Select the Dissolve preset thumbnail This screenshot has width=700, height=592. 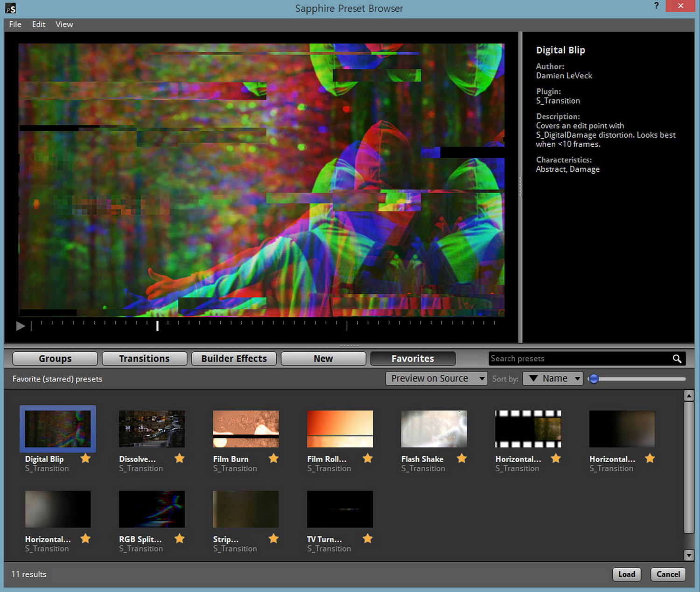152,429
